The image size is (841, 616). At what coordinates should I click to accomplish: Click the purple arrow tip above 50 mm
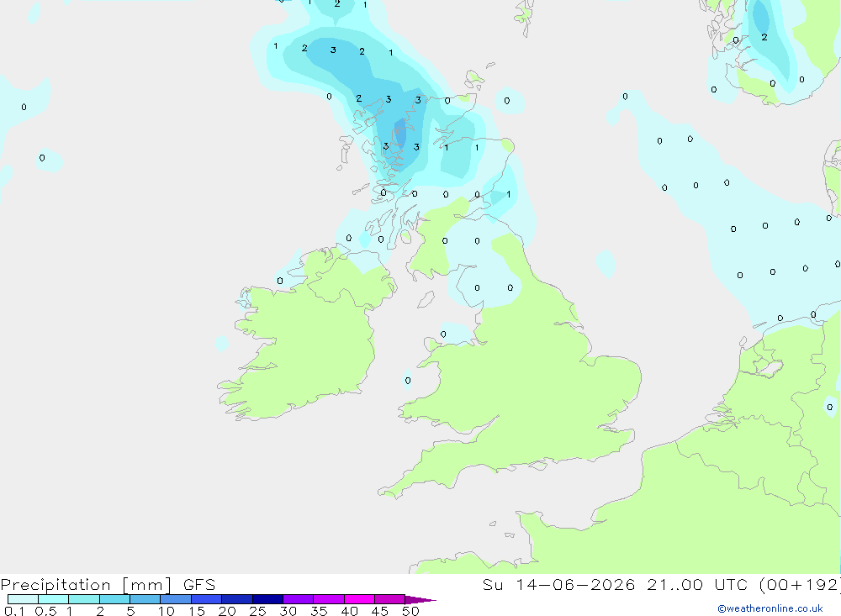tap(420, 599)
